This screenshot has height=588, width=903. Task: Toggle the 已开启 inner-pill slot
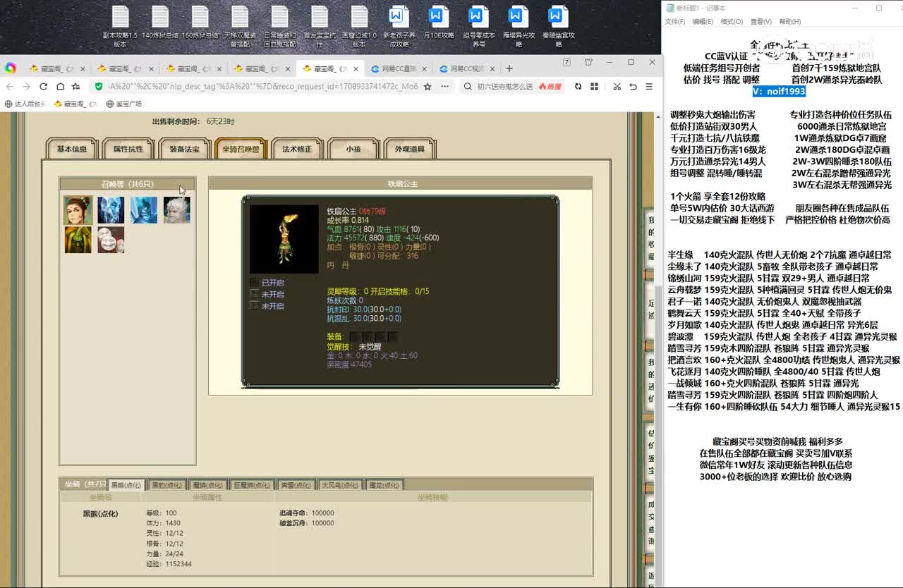point(267,283)
